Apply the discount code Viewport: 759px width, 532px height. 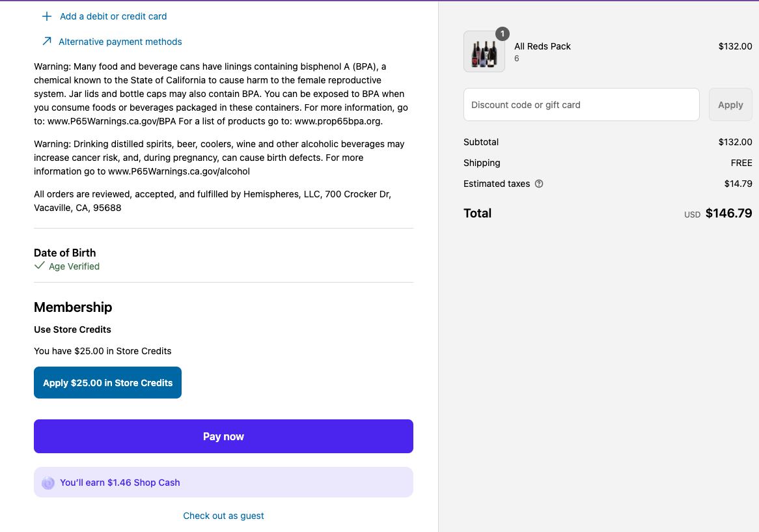730,105
